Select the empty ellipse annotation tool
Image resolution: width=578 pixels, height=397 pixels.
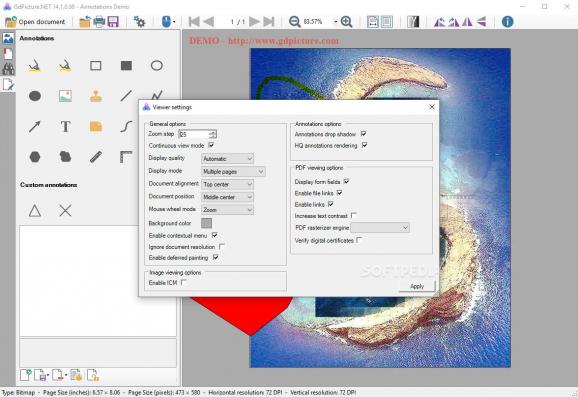pyautogui.click(x=157, y=66)
